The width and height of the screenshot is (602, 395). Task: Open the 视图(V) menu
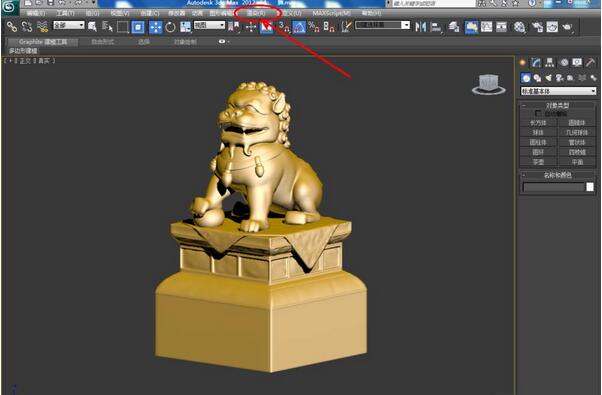(120, 13)
